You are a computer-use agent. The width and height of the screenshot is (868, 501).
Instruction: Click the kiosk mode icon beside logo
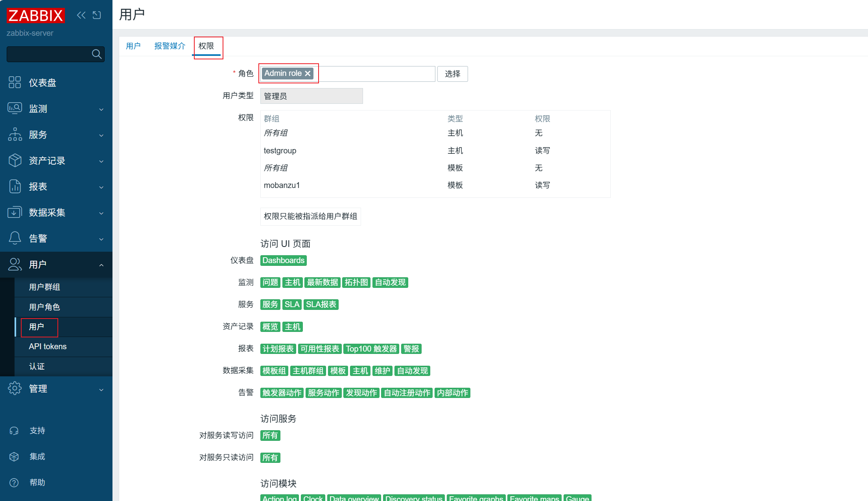[x=97, y=15]
